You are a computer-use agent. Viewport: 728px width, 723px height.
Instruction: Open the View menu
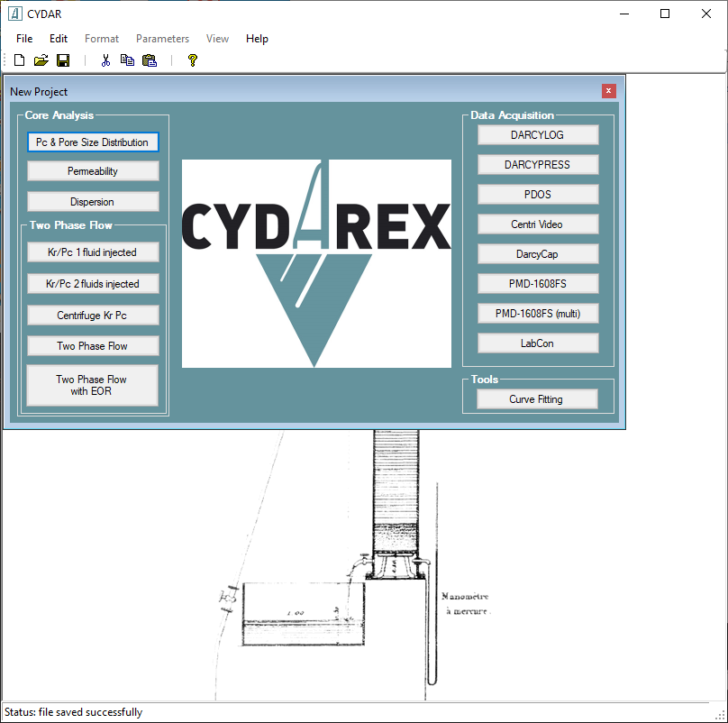(x=217, y=39)
